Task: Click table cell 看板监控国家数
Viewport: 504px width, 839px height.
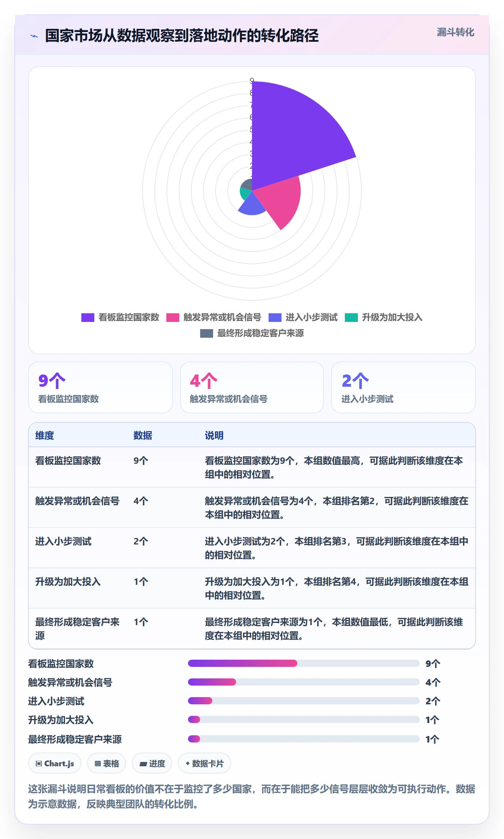Action: [x=68, y=461]
